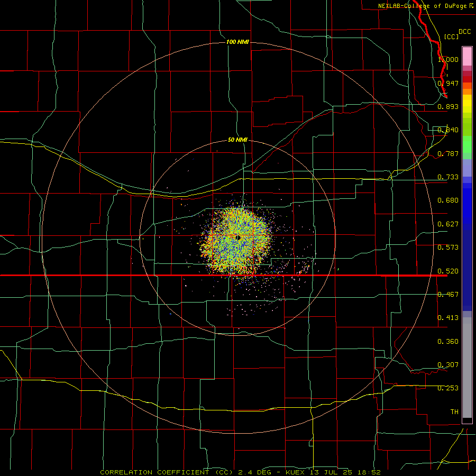Select the 0.307 scale value

tap(448, 365)
